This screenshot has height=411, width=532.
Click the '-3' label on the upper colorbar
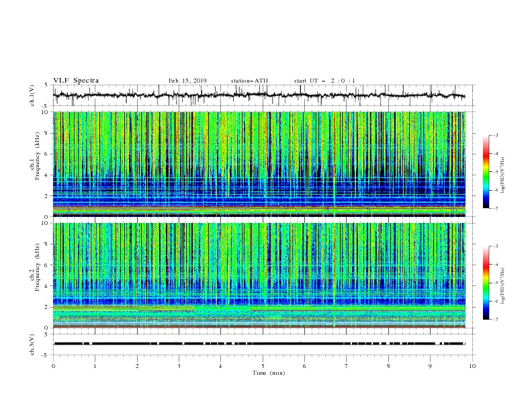click(x=495, y=136)
